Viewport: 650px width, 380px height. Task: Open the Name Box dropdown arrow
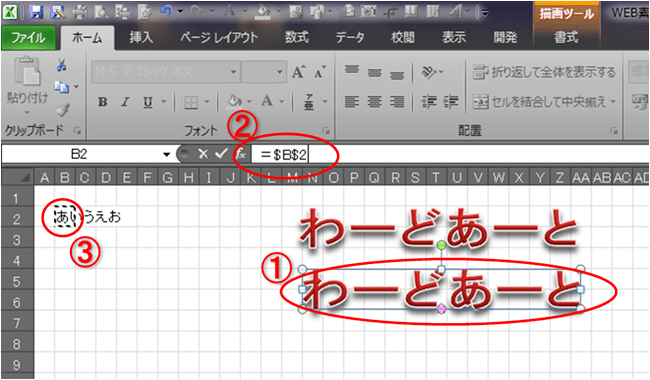pos(166,155)
